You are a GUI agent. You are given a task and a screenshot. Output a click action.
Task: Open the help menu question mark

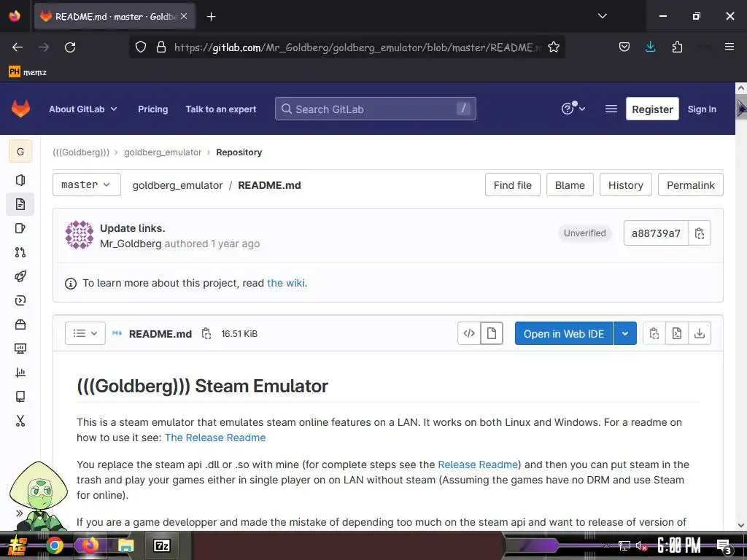573,109
